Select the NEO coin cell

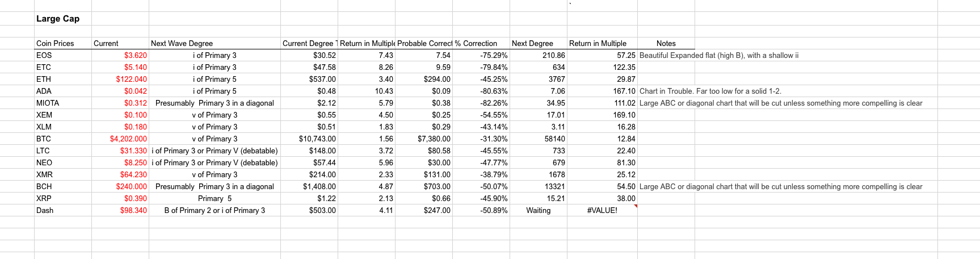coord(63,162)
